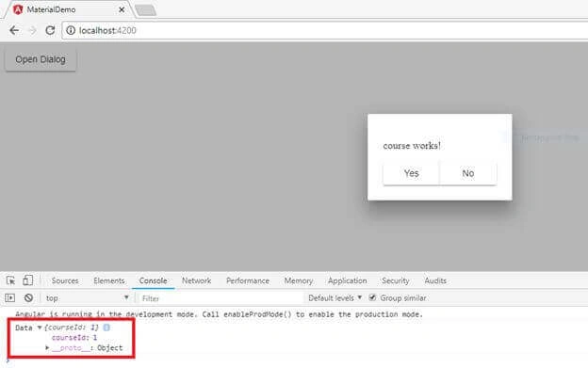Screen dimensions: 588x368
Task: Click the console Filter field
Action: (x=221, y=298)
